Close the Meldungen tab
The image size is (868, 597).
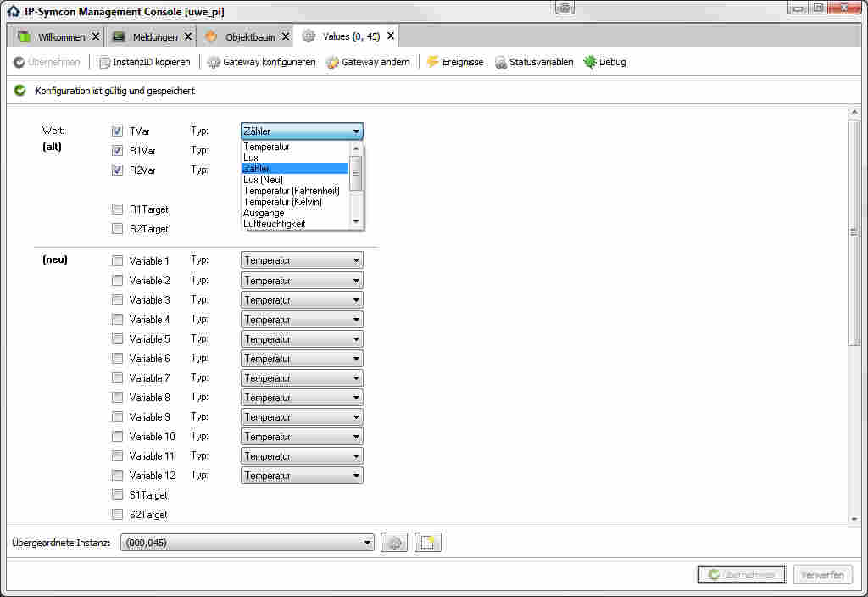click(187, 37)
